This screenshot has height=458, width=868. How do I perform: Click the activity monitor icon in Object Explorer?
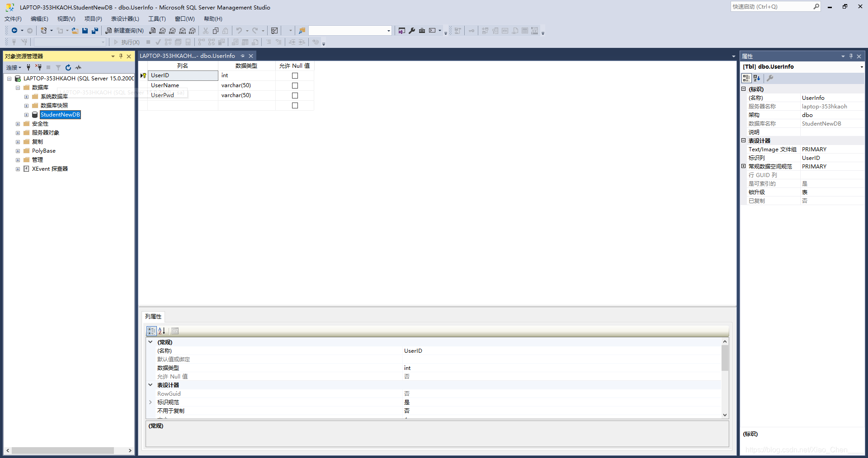click(78, 67)
